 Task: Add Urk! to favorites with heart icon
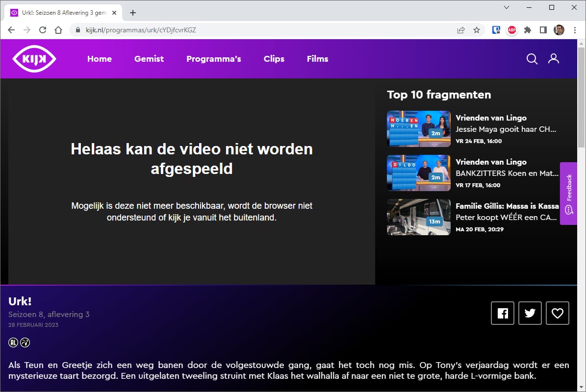[x=557, y=313]
